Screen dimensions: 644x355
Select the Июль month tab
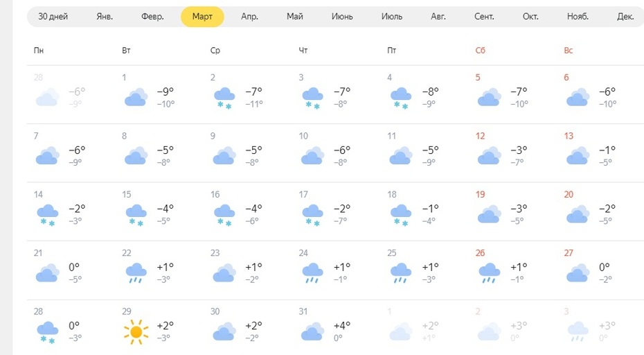391,17
